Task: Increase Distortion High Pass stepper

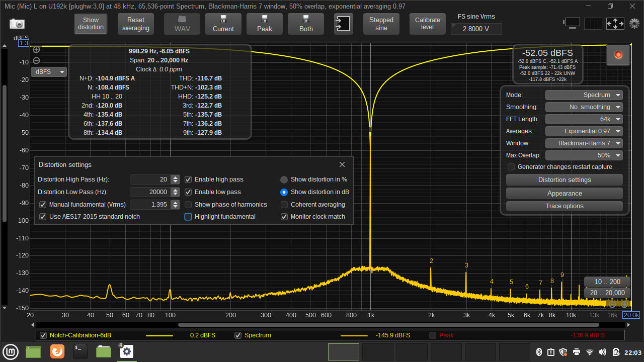Action: point(175,177)
